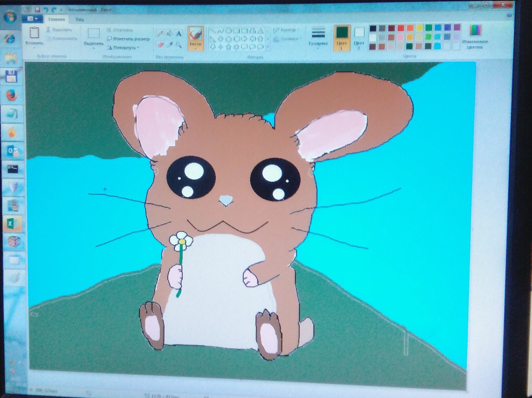Choose the Line shape

point(213,31)
